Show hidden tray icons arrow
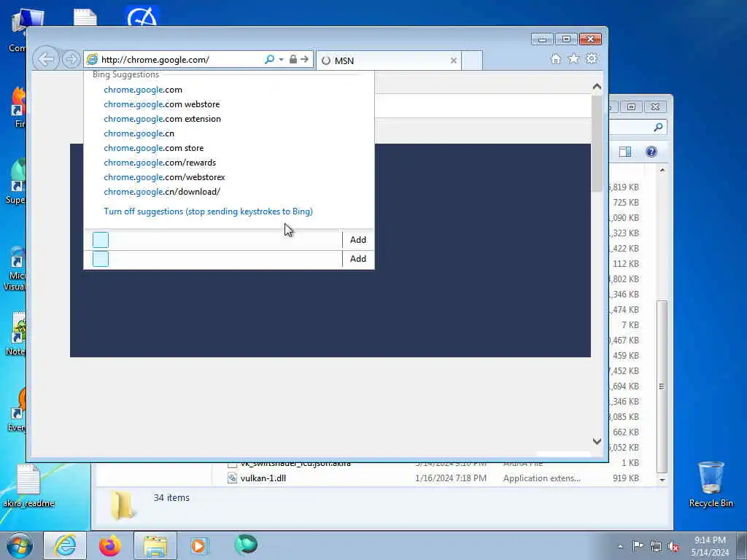The height and width of the screenshot is (560, 747). [620, 547]
